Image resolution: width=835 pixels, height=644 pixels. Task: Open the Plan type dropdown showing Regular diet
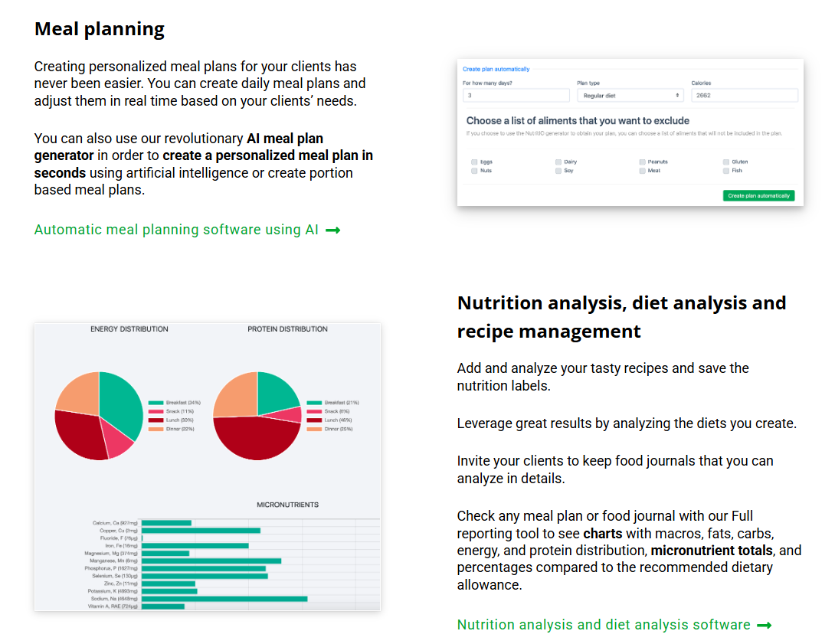tap(630, 96)
